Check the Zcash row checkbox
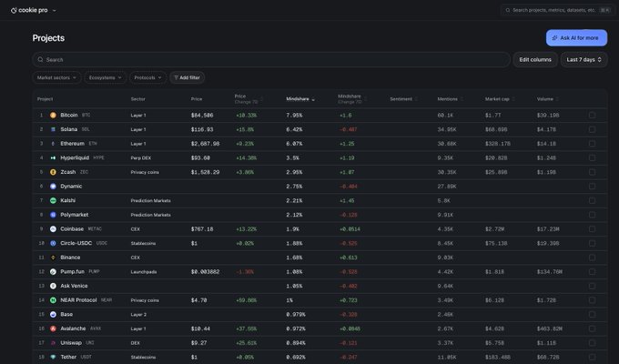This screenshot has height=364, width=619. [592, 172]
